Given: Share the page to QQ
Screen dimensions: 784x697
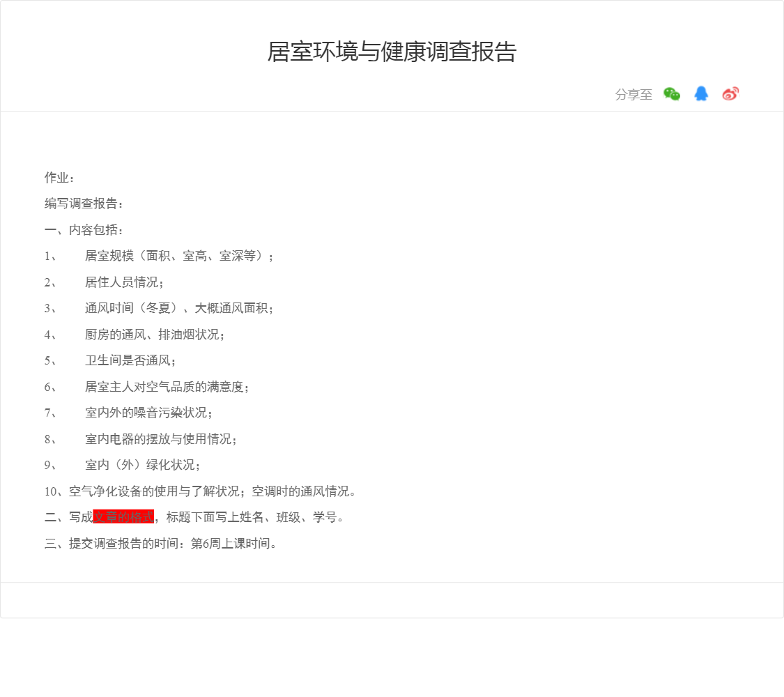Looking at the screenshot, I should (701, 93).
